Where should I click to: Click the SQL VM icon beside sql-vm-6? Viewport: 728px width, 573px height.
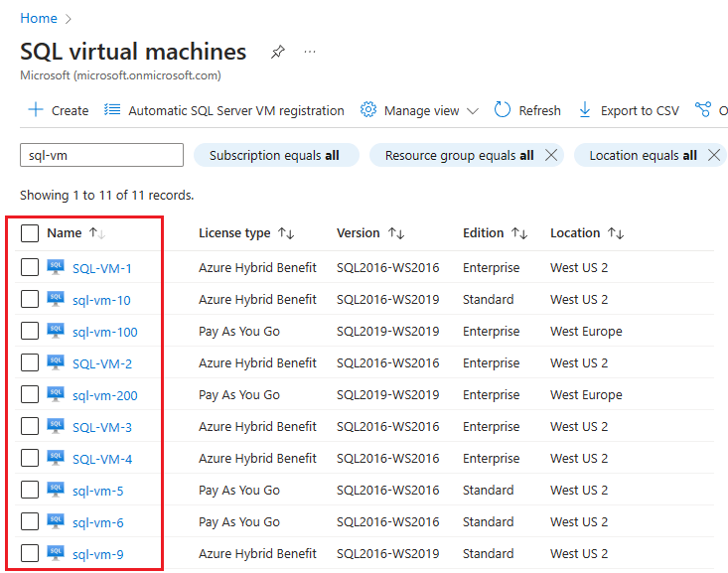point(56,522)
